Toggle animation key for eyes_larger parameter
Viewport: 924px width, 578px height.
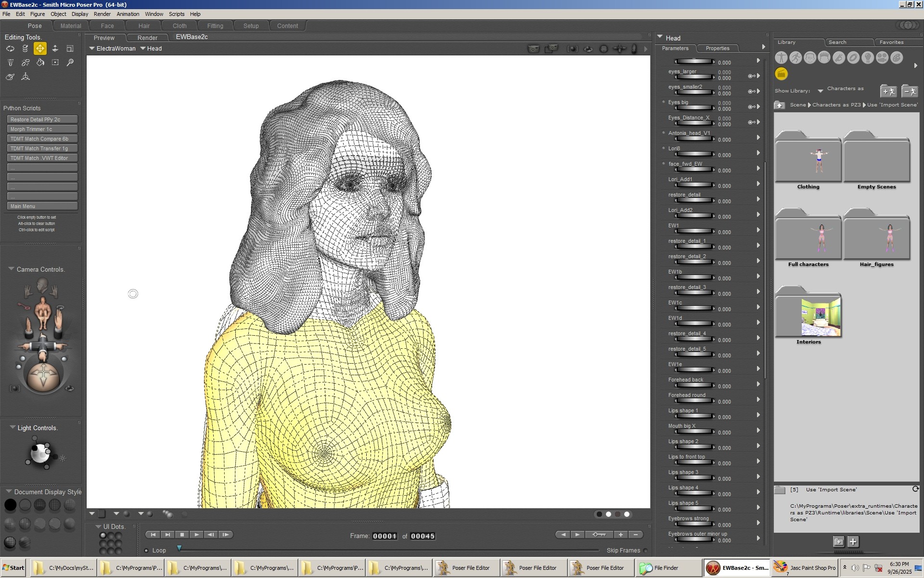click(x=750, y=76)
